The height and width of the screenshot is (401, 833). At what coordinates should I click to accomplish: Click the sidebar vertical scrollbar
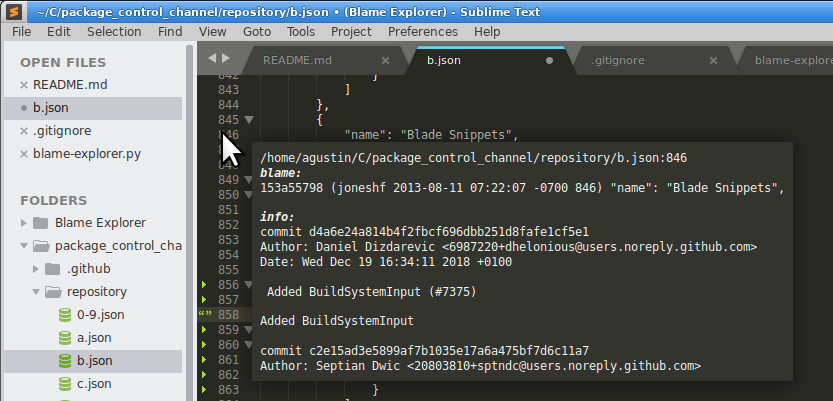(x=190, y=223)
